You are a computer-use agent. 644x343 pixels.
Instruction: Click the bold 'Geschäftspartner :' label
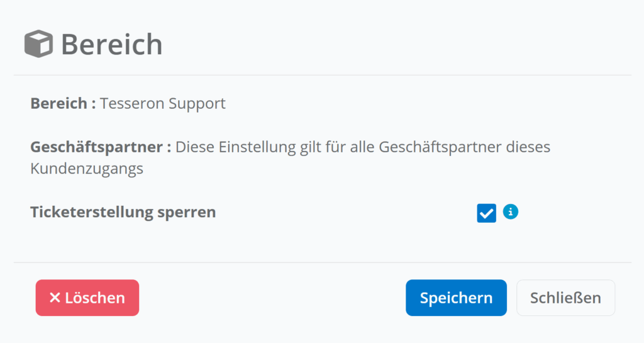click(x=101, y=147)
